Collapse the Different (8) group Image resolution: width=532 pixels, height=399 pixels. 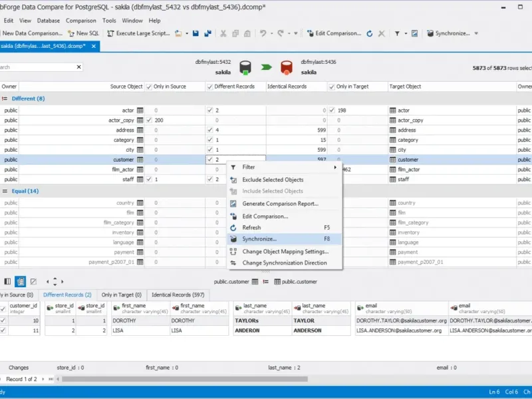[x=5, y=98]
